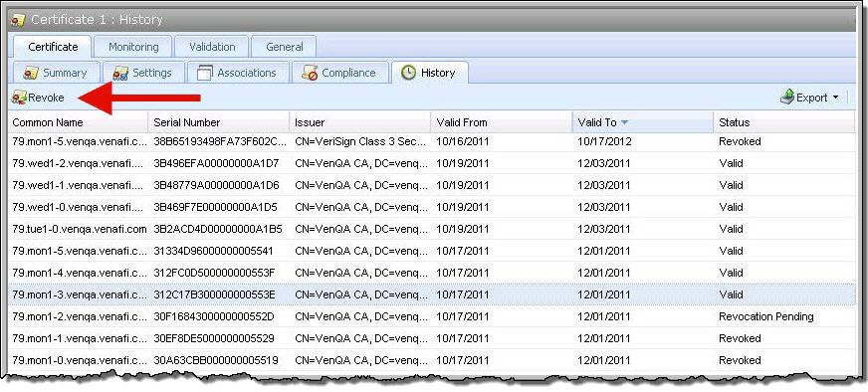Click the Revoke button label

click(x=46, y=98)
